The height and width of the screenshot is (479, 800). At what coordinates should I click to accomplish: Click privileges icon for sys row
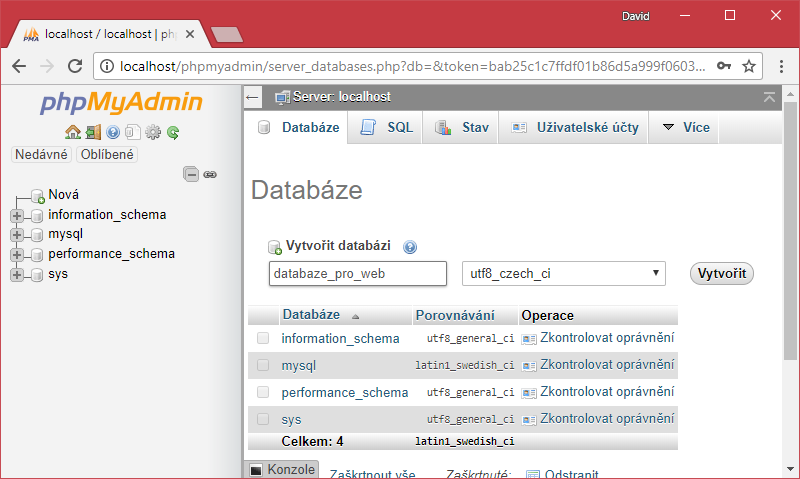(529, 420)
